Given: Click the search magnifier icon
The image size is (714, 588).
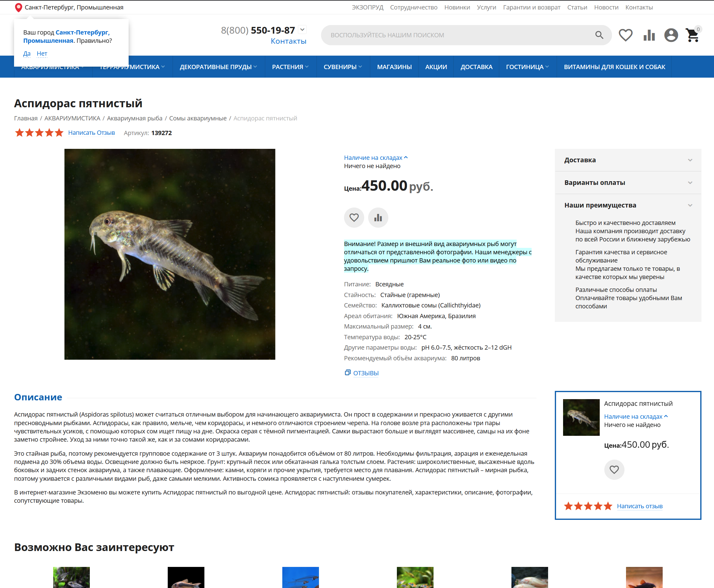Looking at the screenshot, I should (x=599, y=35).
